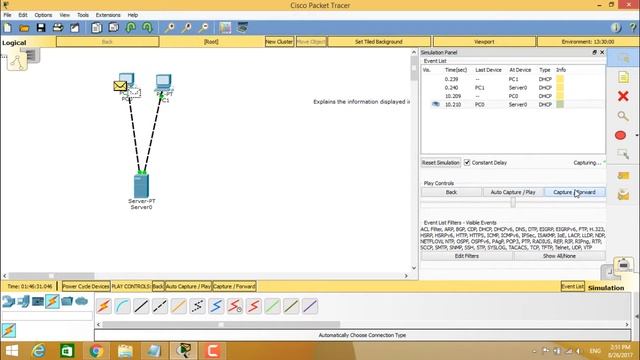Select the Inspect magnifier tool
Viewport: 640px width, 360px height.
click(x=623, y=116)
